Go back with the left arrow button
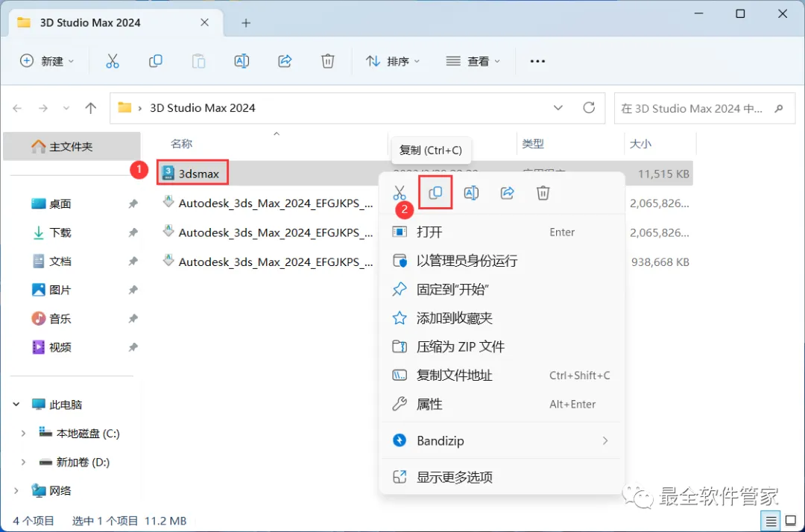Screen dimensions: 805x532 pyautogui.click(x=17, y=108)
